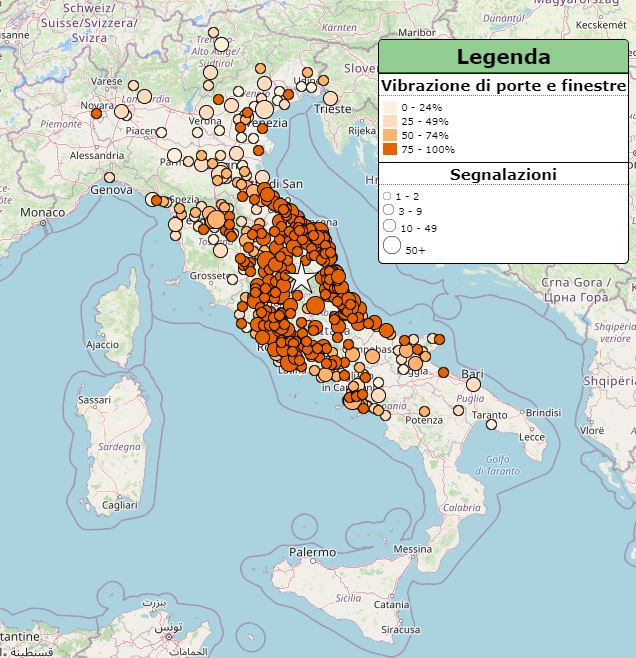Click the Vibrazione di porte e finestre heading

click(x=503, y=86)
